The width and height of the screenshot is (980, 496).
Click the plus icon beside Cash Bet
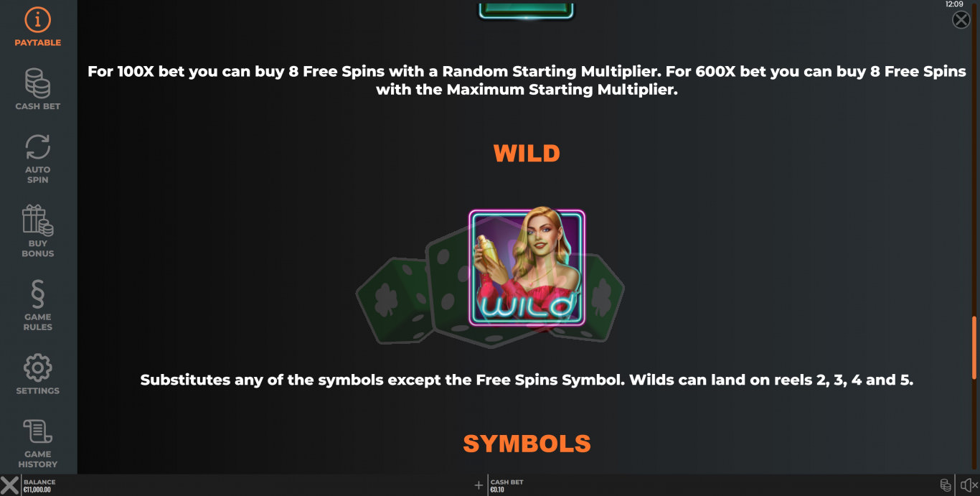(x=479, y=485)
